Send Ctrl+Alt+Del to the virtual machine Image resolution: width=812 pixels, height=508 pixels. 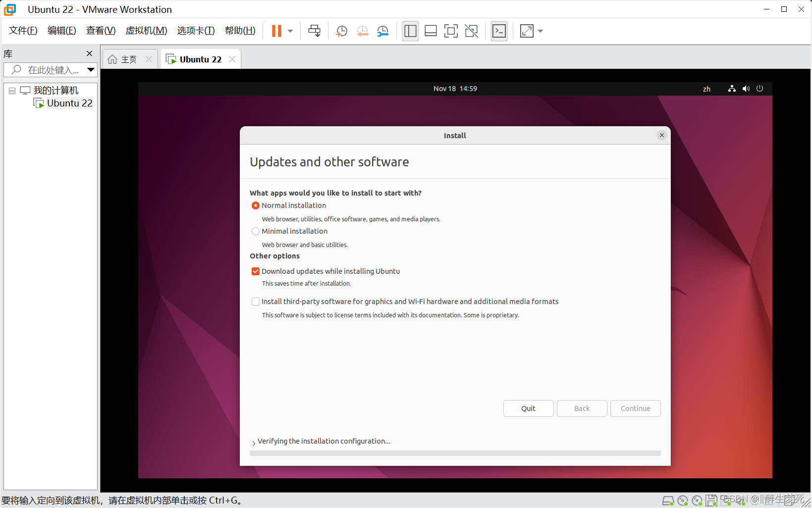[314, 31]
